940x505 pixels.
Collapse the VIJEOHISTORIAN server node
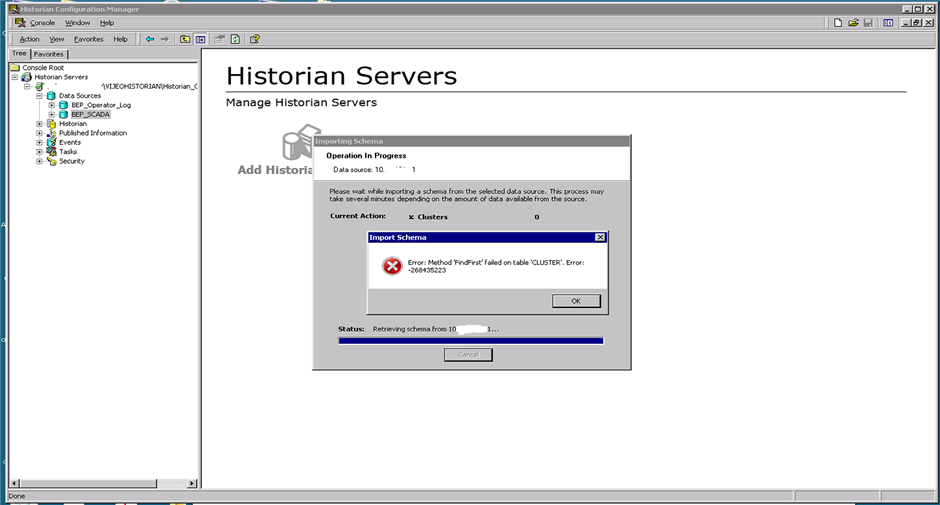point(27,86)
